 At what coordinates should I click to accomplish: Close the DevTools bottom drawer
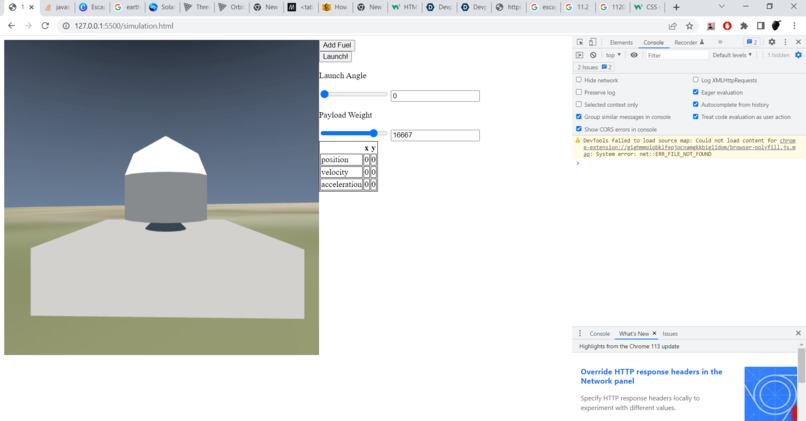798,334
